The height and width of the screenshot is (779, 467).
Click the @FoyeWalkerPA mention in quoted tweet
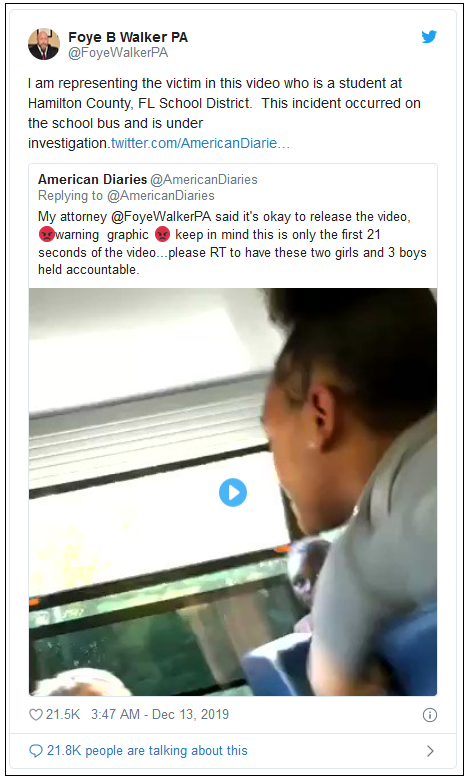161,217
